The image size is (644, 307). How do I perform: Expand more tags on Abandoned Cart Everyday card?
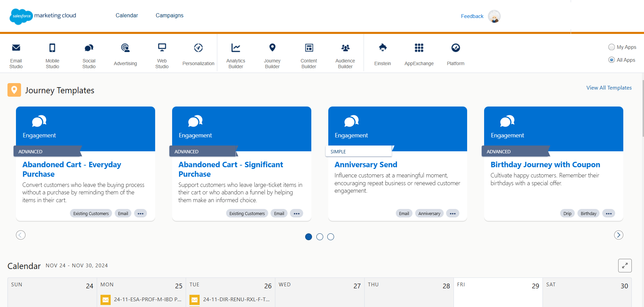pos(141,213)
